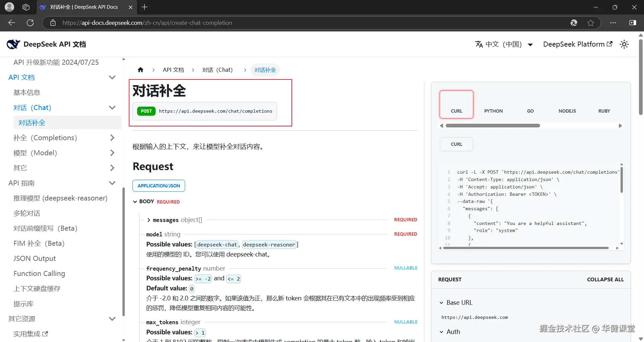Select the CURL language tab
Viewport: 644px width, 342px height.
[x=457, y=104]
